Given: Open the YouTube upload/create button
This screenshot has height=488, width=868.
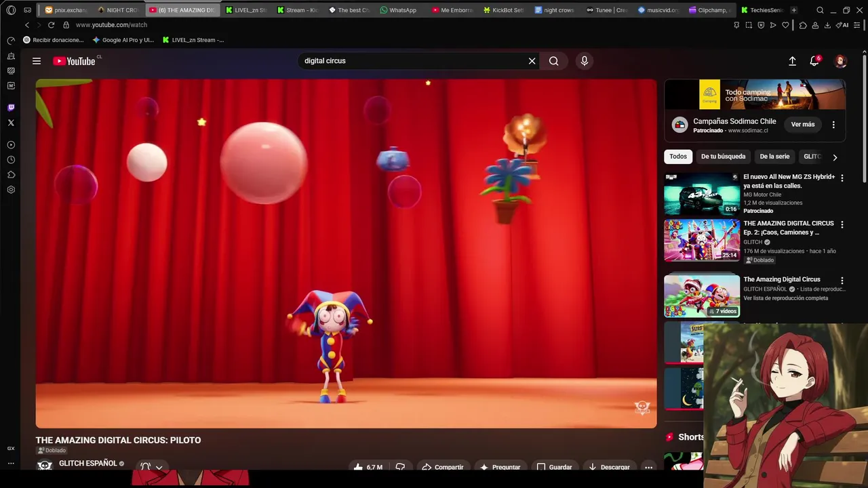Looking at the screenshot, I should tap(792, 61).
